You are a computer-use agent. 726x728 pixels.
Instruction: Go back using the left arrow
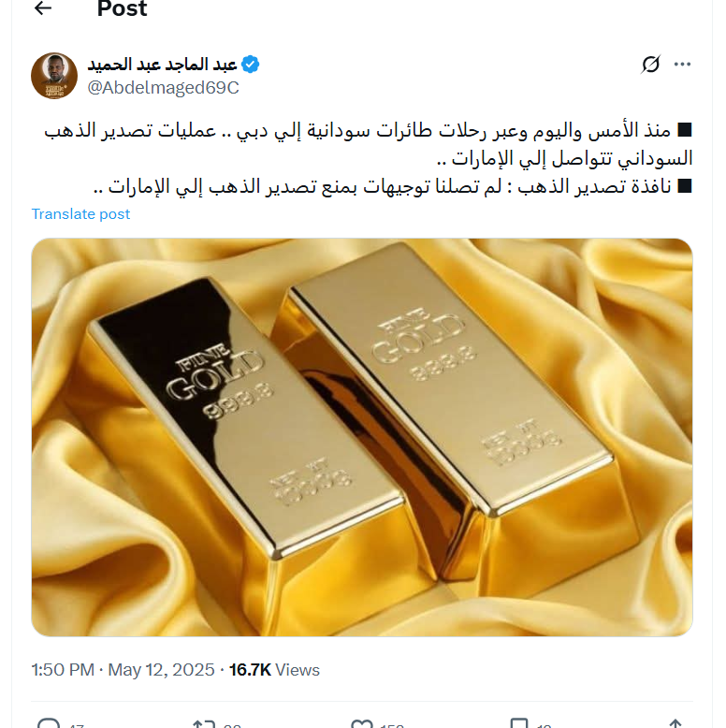(43, 7)
